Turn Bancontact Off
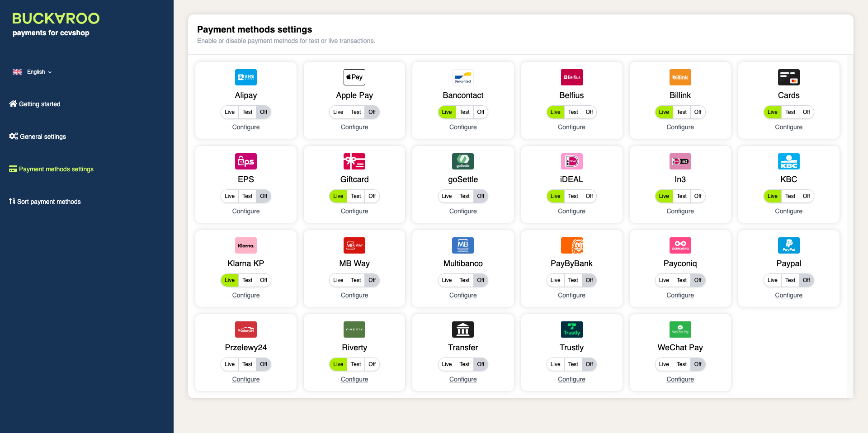868x433 pixels. coord(481,112)
